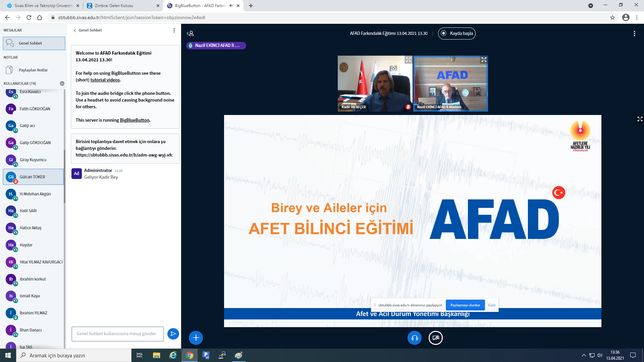The width and height of the screenshot is (644, 362).
Task: Open the volume control in system tray
Action: pyautogui.click(x=600, y=355)
